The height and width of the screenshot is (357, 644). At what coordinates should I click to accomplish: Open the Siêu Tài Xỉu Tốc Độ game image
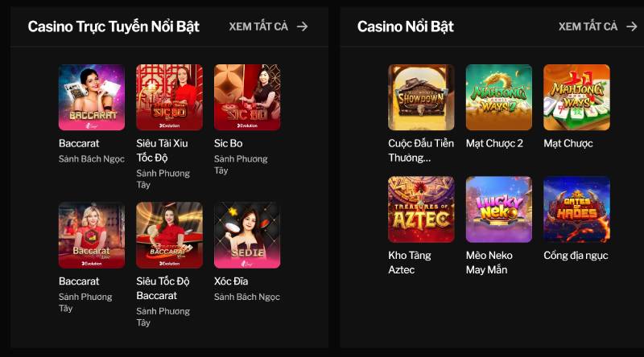point(169,97)
